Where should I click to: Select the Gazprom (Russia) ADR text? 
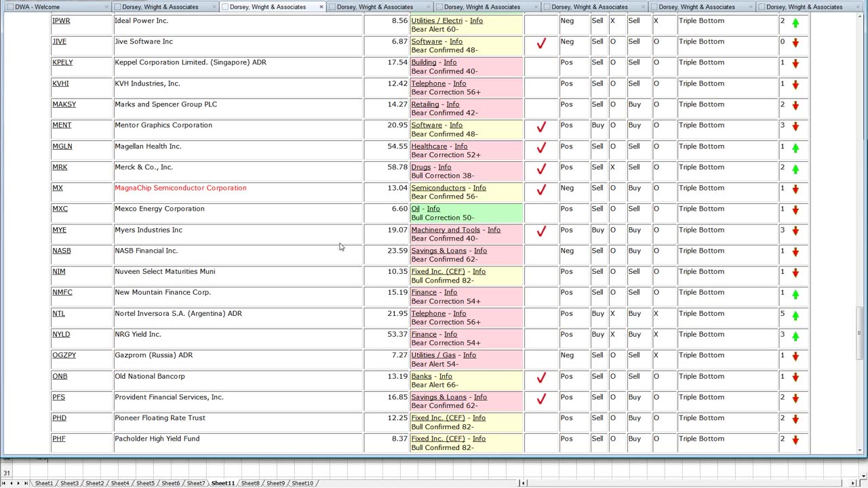154,355
